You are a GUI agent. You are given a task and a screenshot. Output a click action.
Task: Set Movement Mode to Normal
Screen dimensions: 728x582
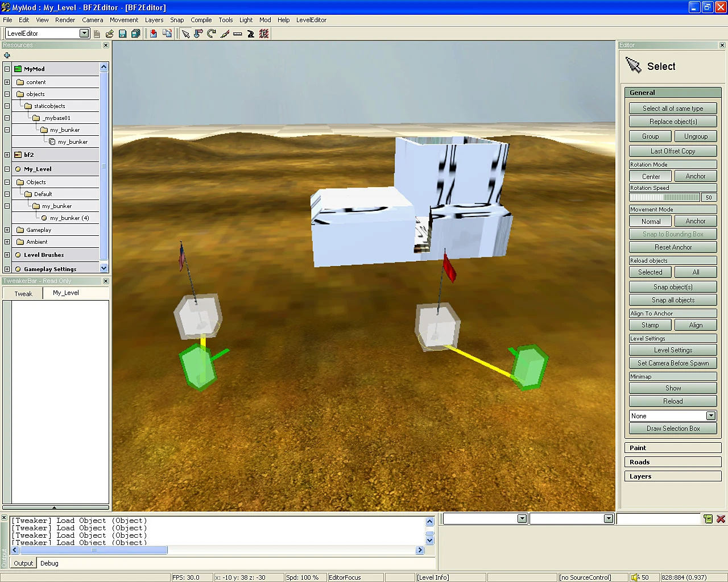click(x=651, y=221)
